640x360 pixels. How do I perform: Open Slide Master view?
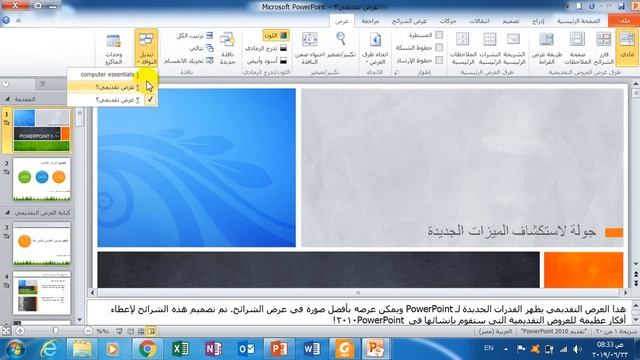click(x=513, y=48)
